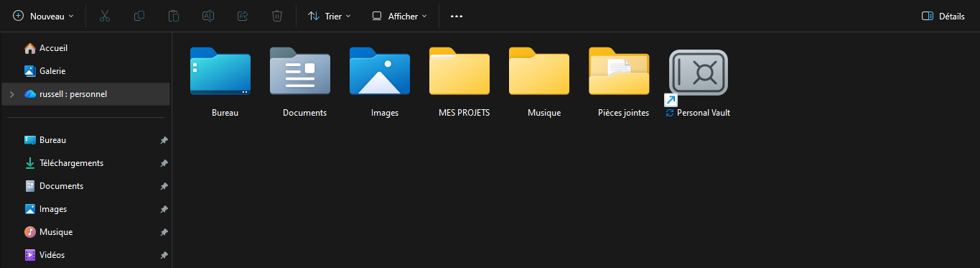Open the Nouveau dropdown menu
The height and width of the screenshot is (268, 980).
point(43,16)
